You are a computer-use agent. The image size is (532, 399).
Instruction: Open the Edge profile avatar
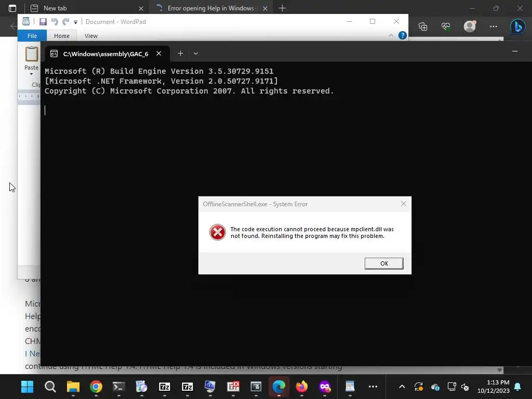click(x=470, y=26)
